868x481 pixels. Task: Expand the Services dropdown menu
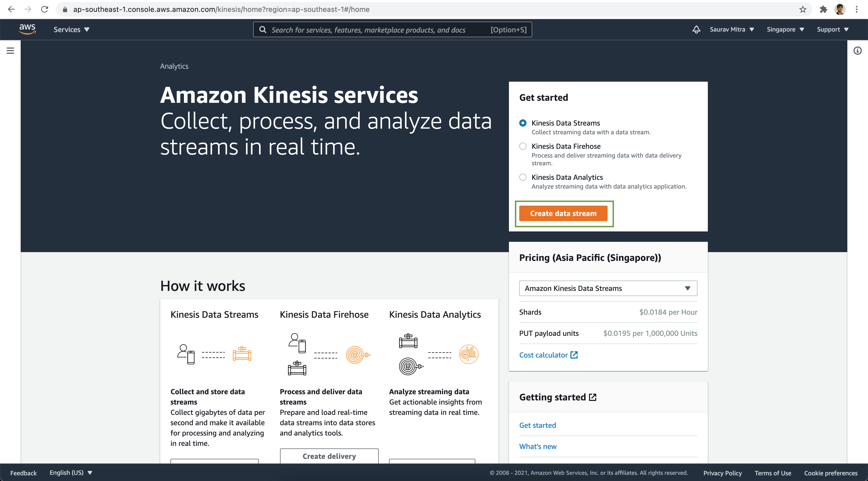tap(72, 30)
